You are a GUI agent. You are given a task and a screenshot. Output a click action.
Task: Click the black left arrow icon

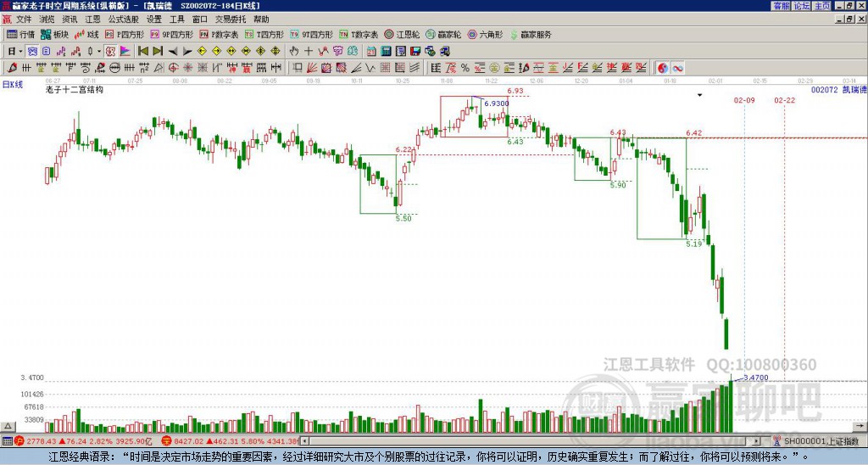click(173, 52)
